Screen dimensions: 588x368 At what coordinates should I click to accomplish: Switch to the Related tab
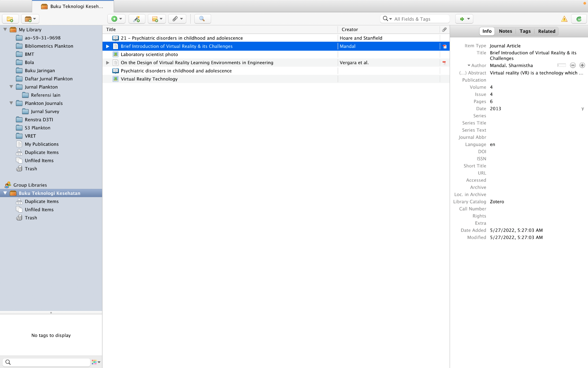(547, 31)
